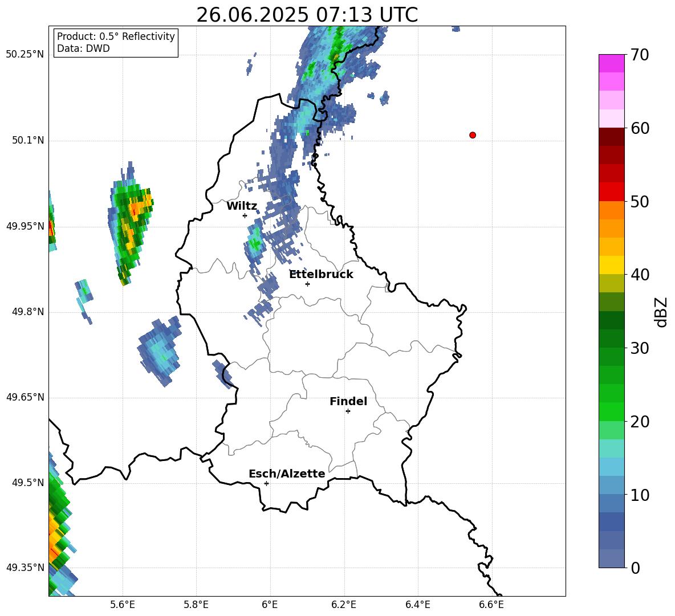Click the dark red swatch just below 60
Viewport: 675px width, 616px height.
[x=611, y=137]
